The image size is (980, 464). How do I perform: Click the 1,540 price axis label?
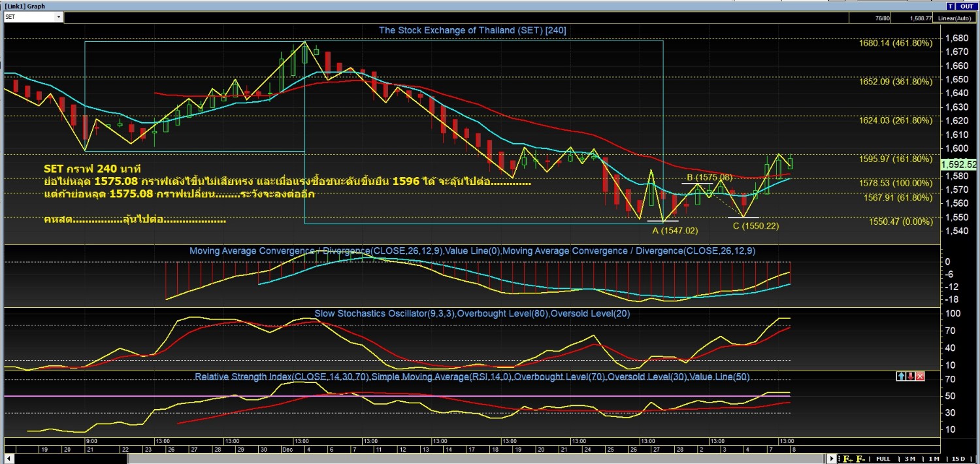956,231
